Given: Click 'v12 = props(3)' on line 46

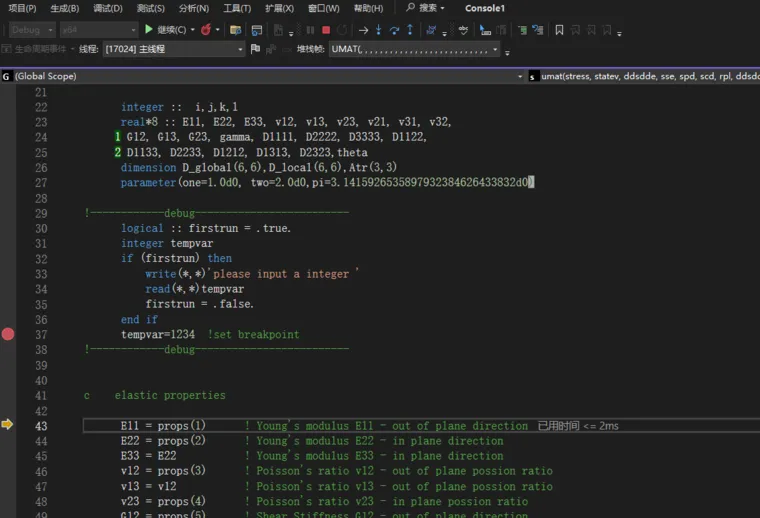Looking at the screenshot, I should click(x=163, y=471).
